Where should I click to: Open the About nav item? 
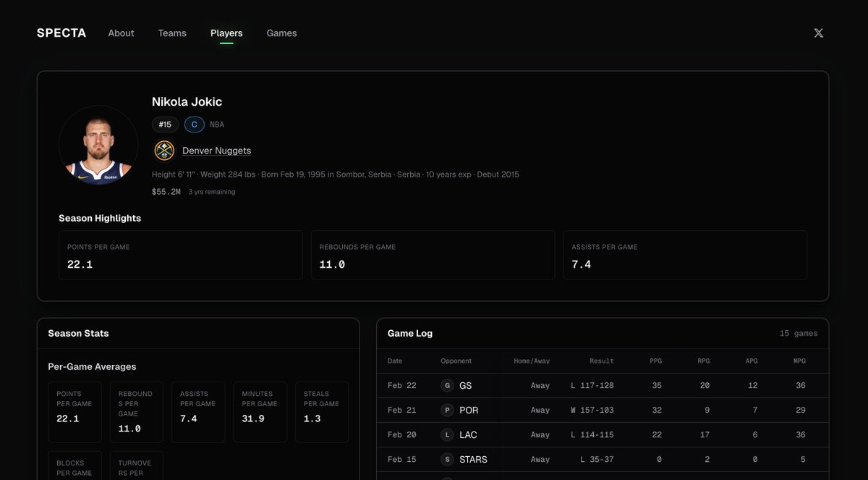(121, 33)
